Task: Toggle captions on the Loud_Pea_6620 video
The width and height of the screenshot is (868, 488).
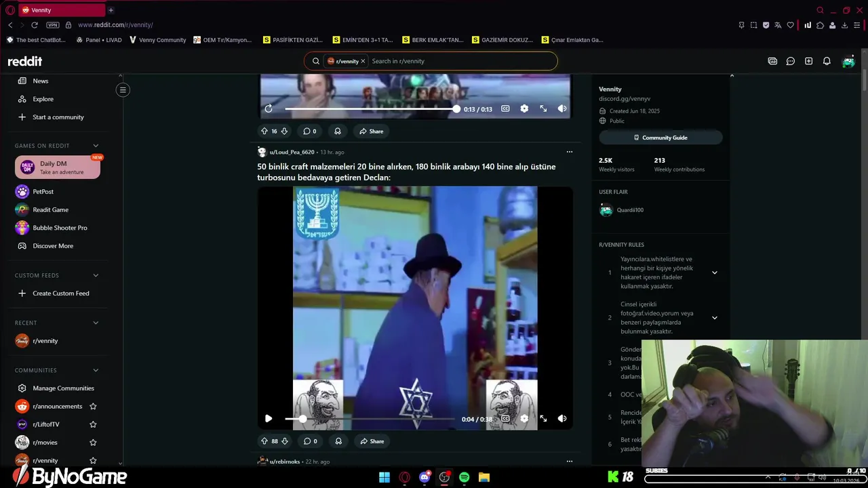Action: [505, 419]
